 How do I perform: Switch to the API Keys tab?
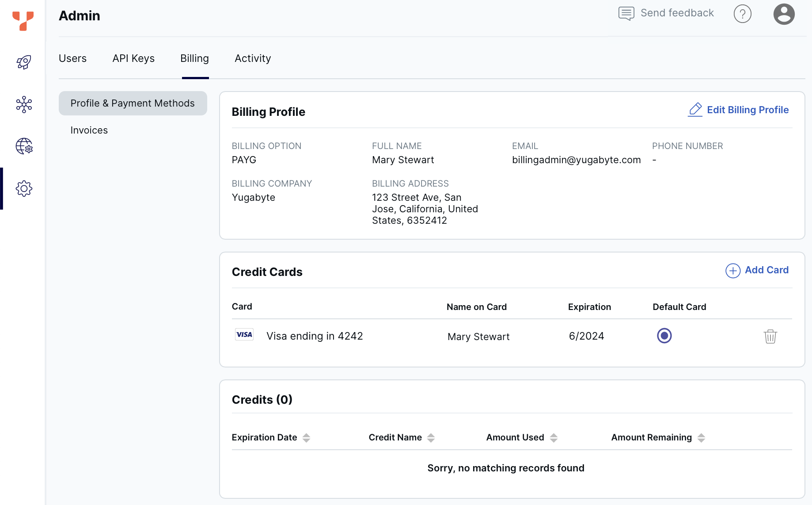tap(133, 58)
